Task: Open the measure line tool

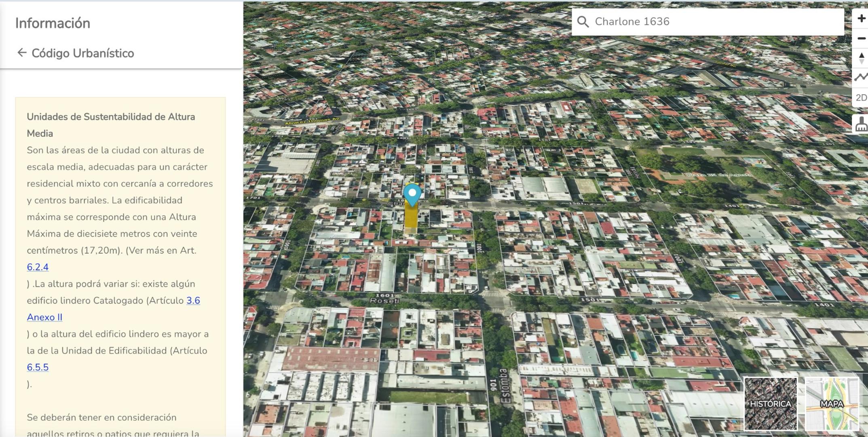Action: click(x=861, y=77)
